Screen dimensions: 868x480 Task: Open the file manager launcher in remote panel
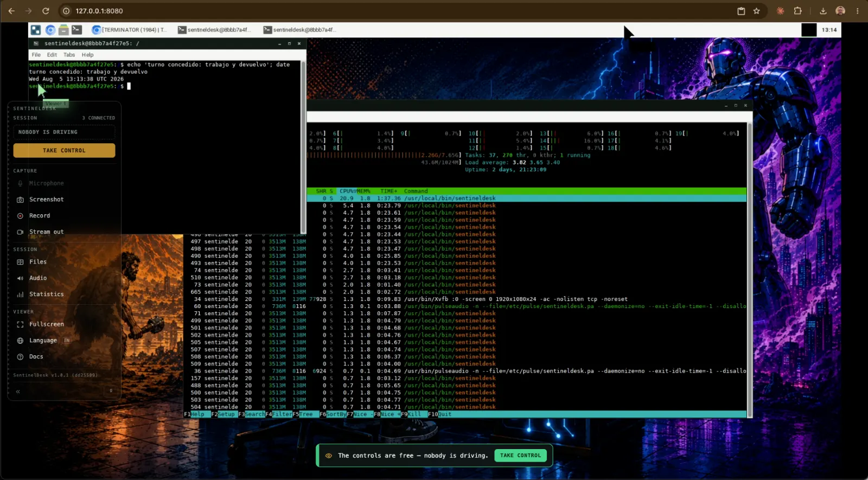tap(63, 30)
